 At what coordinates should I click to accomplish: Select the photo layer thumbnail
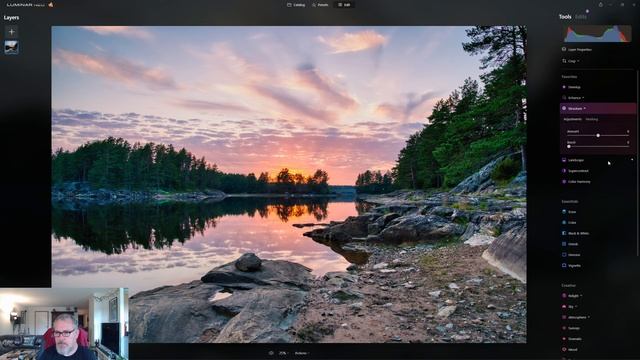coord(11,47)
